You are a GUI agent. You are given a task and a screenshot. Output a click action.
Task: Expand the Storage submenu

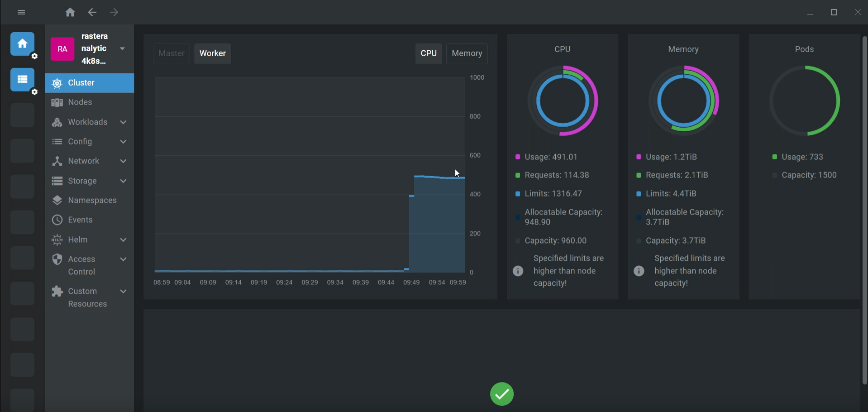[81, 181]
